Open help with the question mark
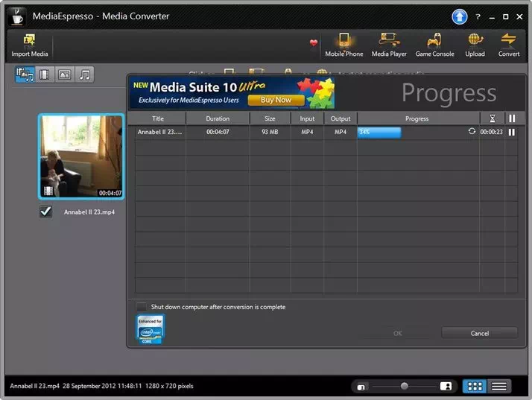532x400 pixels. pyautogui.click(x=478, y=16)
